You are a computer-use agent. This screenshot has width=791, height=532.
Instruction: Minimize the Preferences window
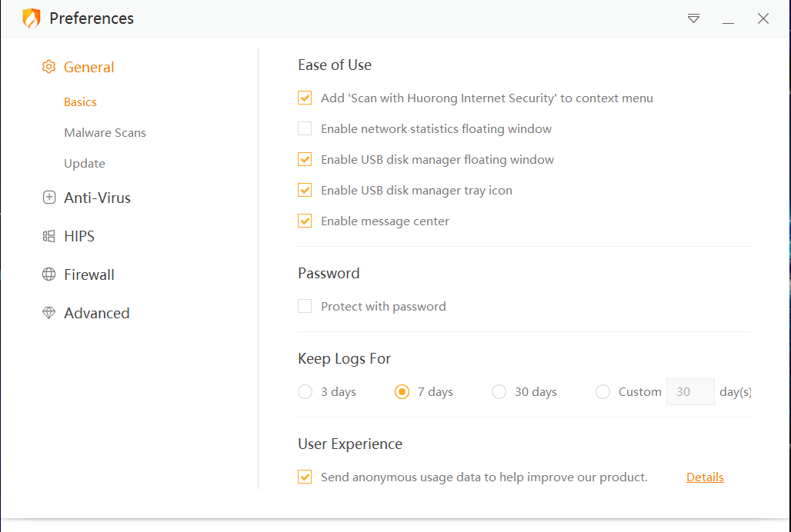tap(728, 22)
